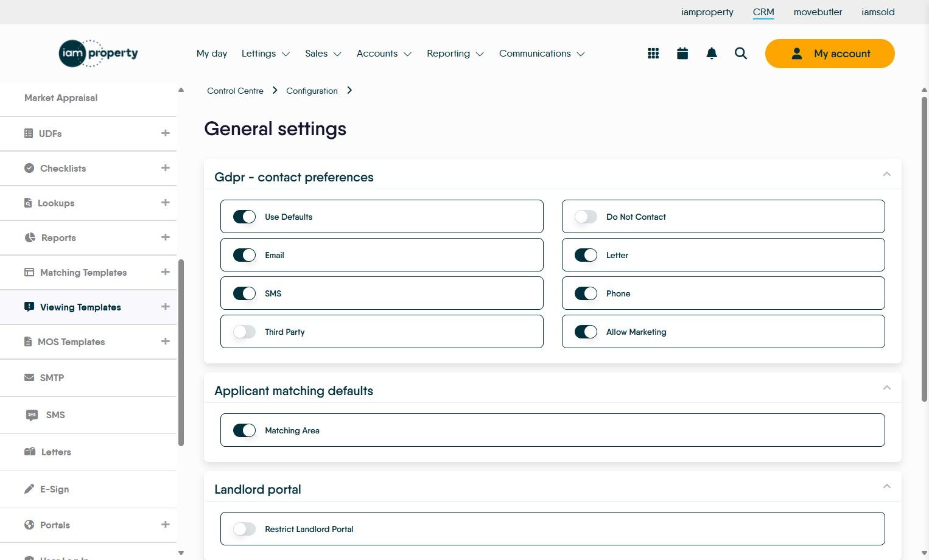Expand the UDFs sidebar item
This screenshot has height=560, width=929.
click(x=165, y=133)
